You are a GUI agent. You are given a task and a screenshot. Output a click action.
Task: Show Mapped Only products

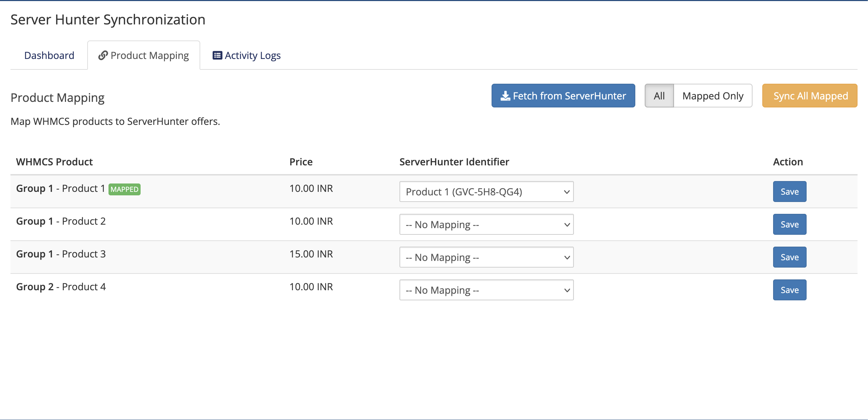pos(713,96)
